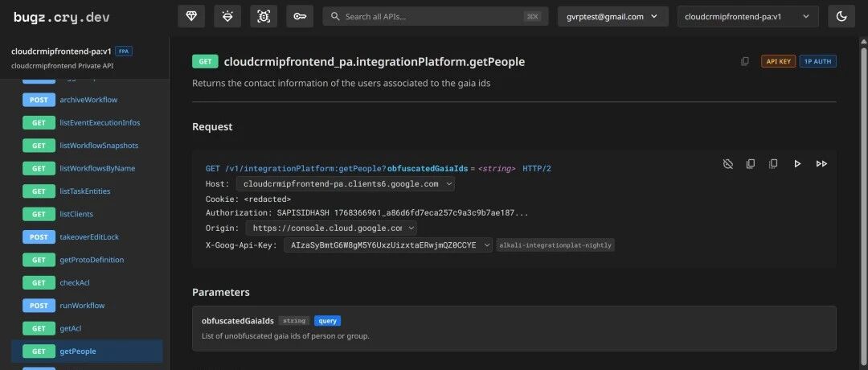868x370 pixels.
Task: Toggle dark mode with the moon icon
Action: 841,17
